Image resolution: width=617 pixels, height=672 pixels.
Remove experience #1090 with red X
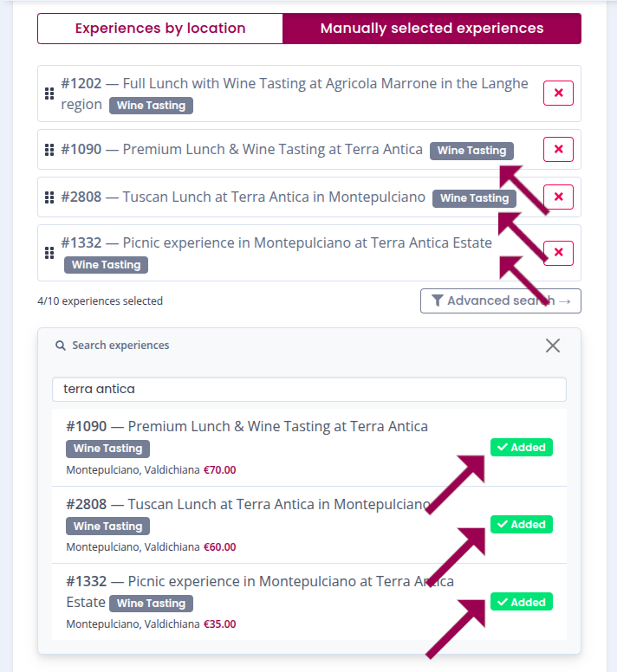tap(558, 150)
